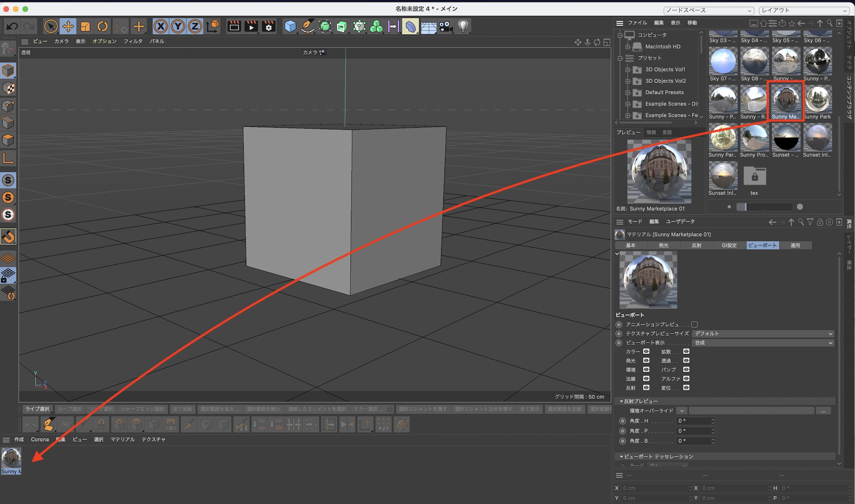Enable the アニメーションプレビュ checkbox
This screenshot has width=855, height=504.
[x=694, y=325]
